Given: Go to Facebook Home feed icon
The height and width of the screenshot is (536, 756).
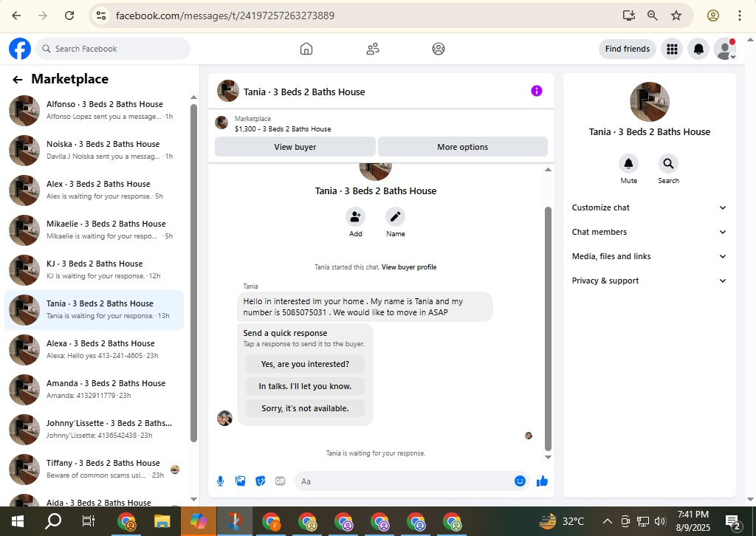Looking at the screenshot, I should click(306, 49).
